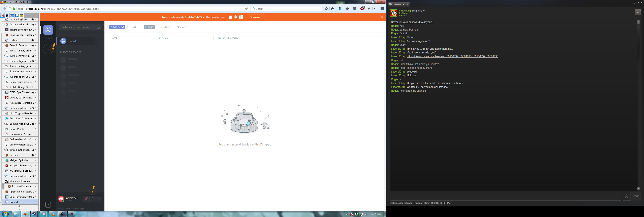This screenshot has width=644, height=217.
Task: Open the Firefox hamburger menu
Action: point(382,9)
